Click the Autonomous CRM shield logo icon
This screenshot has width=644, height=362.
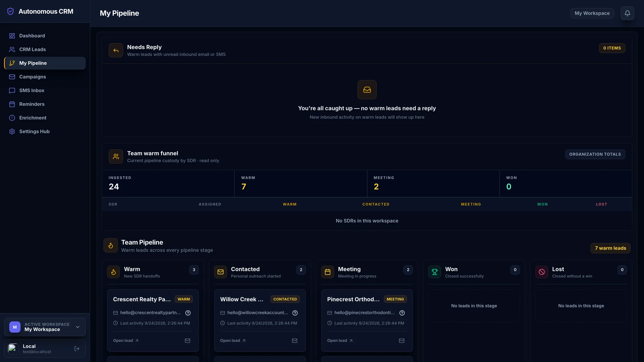pos(11,11)
